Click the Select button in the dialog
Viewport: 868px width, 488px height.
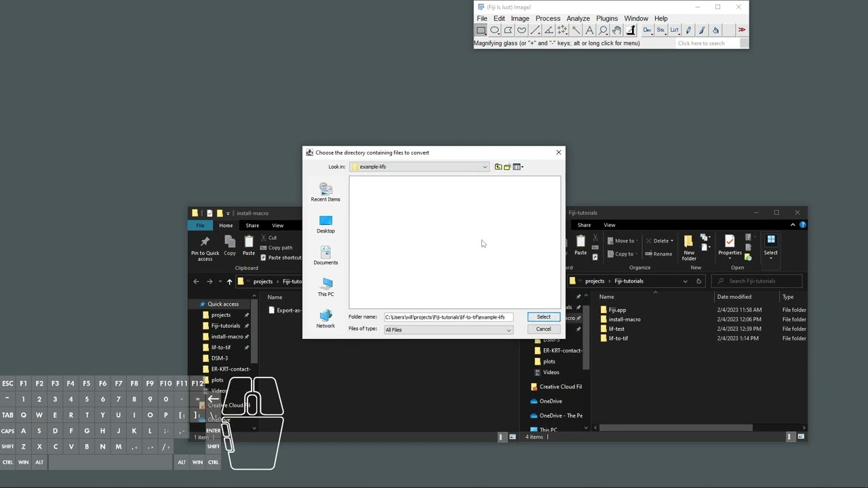point(544,317)
